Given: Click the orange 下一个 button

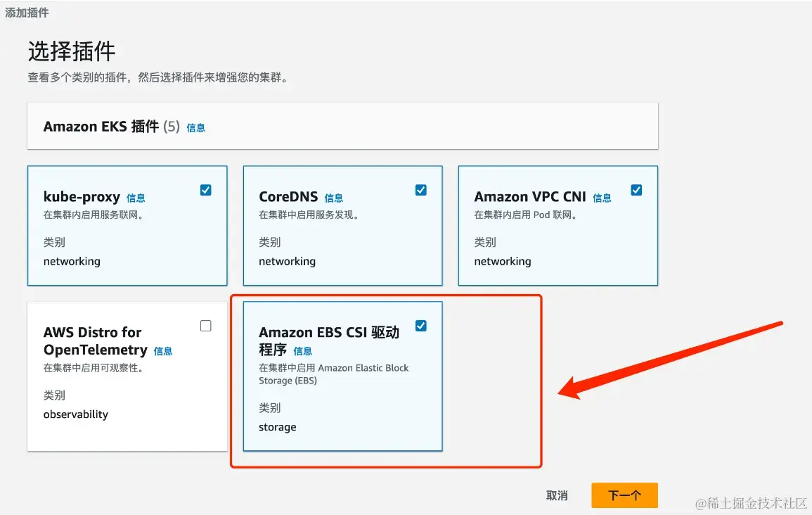Looking at the screenshot, I should click(x=624, y=496).
